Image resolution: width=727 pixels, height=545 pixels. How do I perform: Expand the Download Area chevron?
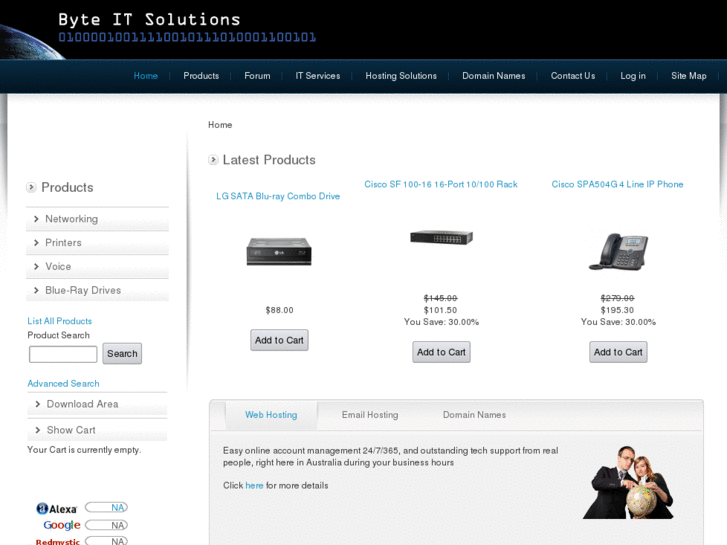(38, 404)
